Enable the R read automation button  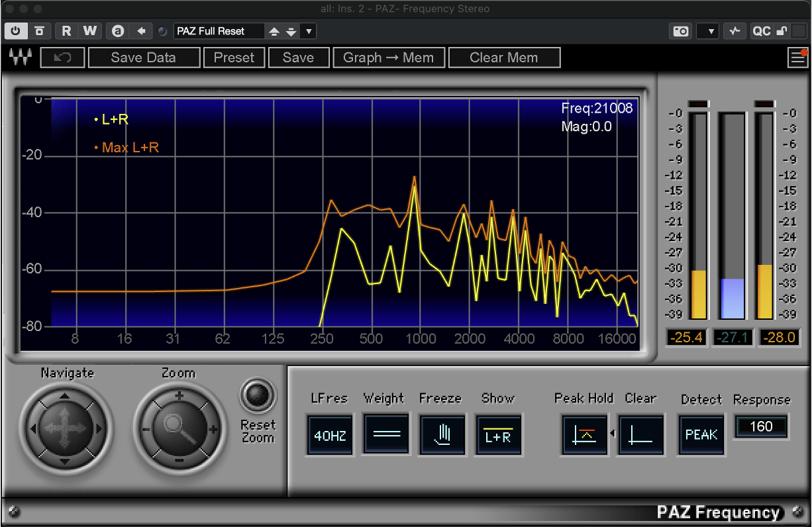66,31
